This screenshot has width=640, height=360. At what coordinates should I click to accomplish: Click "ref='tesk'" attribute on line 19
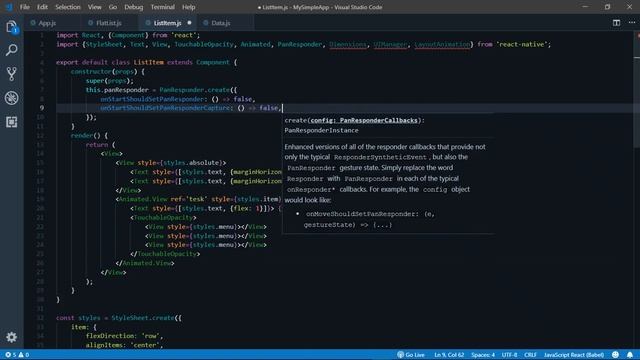[x=189, y=199]
